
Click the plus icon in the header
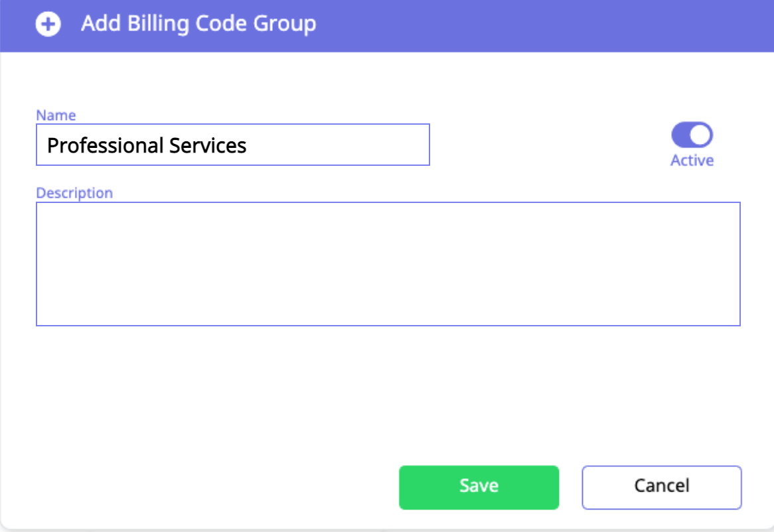48,25
